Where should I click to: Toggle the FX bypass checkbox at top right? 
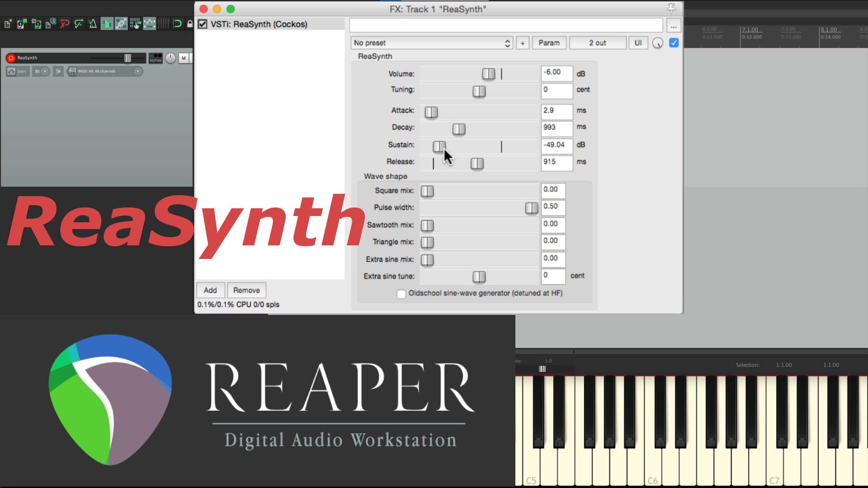point(674,43)
